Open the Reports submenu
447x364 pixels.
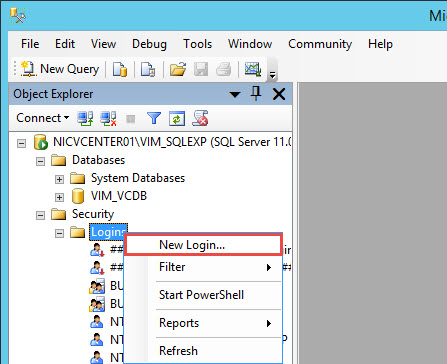(203, 323)
